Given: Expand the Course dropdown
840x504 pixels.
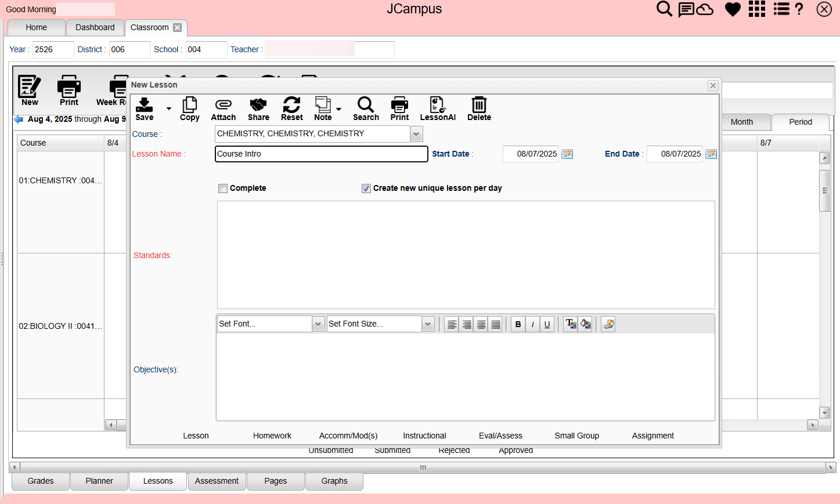Looking at the screenshot, I should coord(416,134).
